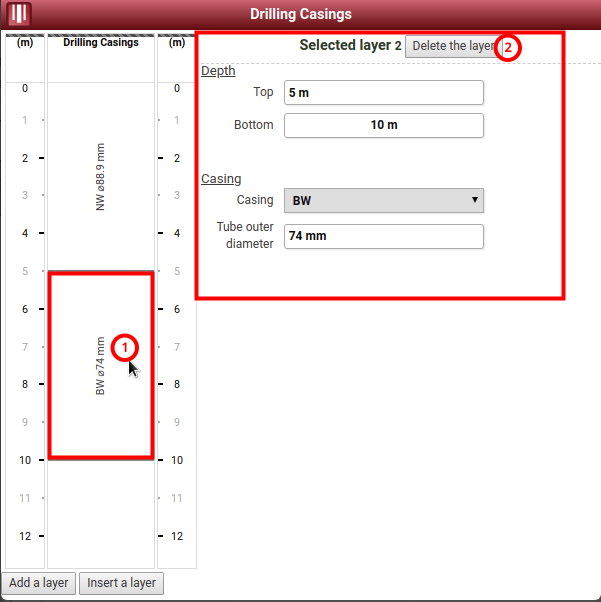The image size is (601, 602).
Task: Click the Depth section heading
Action: [218, 71]
